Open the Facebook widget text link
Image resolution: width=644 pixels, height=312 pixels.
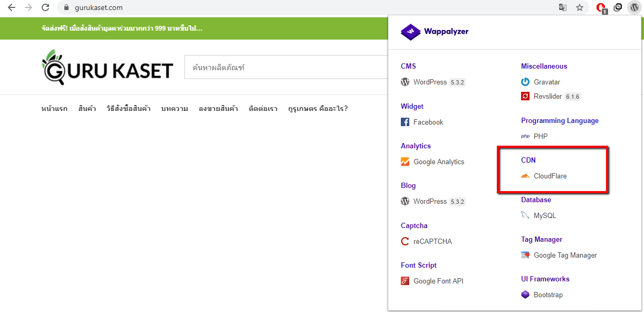click(428, 122)
